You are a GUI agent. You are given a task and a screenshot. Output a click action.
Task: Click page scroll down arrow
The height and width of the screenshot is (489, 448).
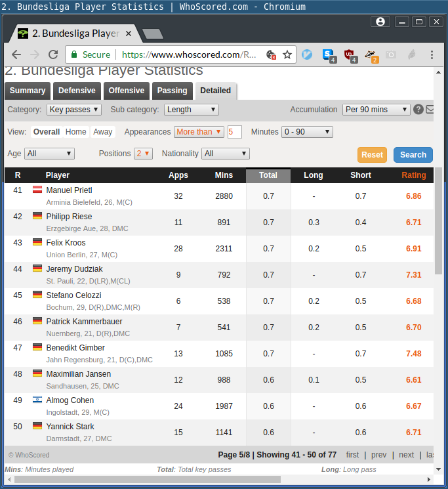(438, 469)
